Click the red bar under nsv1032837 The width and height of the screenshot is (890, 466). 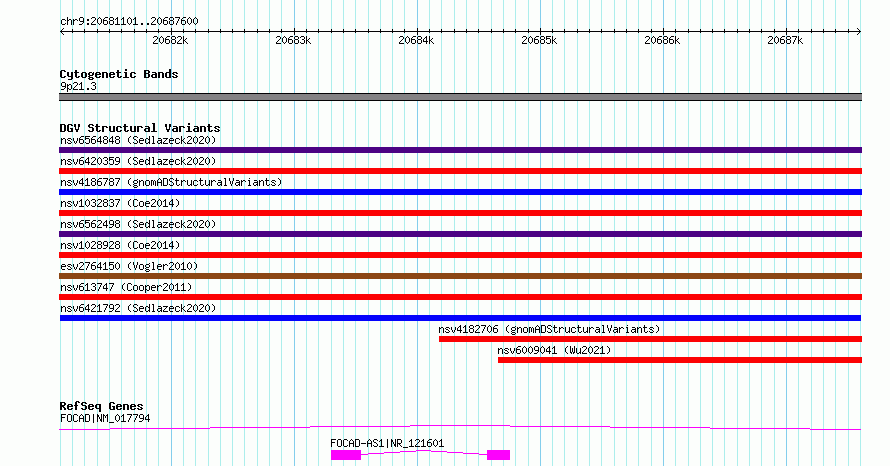click(460, 213)
